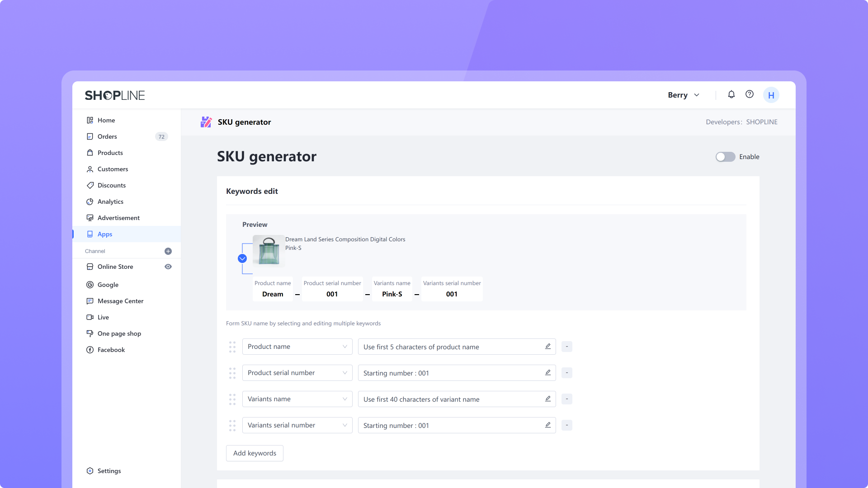
Task: Grab the drag handle of Variants name row
Action: pyautogui.click(x=232, y=399)
